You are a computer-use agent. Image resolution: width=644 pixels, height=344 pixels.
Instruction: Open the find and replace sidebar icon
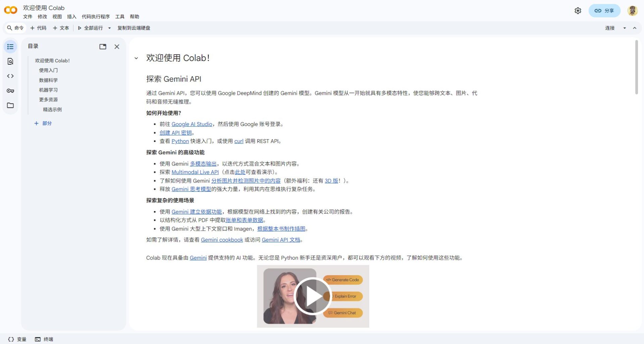10,61
